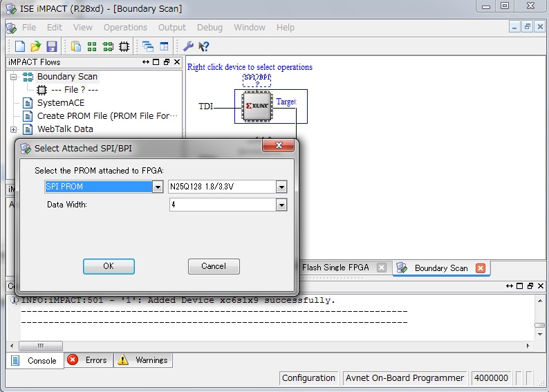The height and width of the screenshot is (392, 549).
Task: Float the iMPACT Flows panel
Action: [x=167, y=62]
